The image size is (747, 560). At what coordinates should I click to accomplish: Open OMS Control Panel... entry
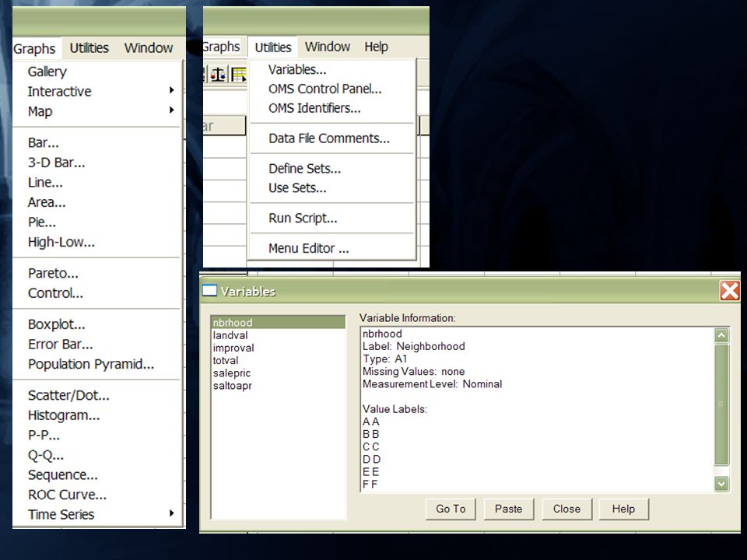[325, 89]
